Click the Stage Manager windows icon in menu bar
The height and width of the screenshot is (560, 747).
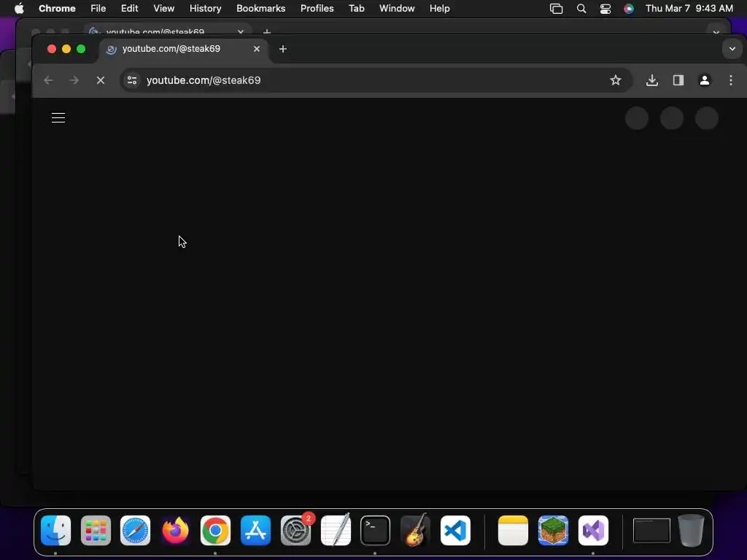pyautogui.click(x=556, y=9)
